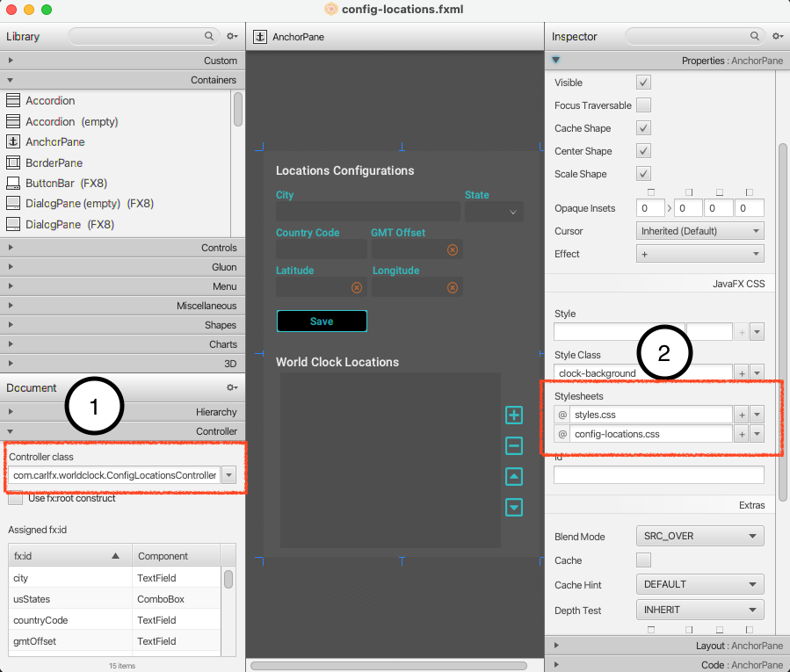
Task: Click the AnchorPane anchor icon in breadcrumb
Action: [x=260, y=37]
